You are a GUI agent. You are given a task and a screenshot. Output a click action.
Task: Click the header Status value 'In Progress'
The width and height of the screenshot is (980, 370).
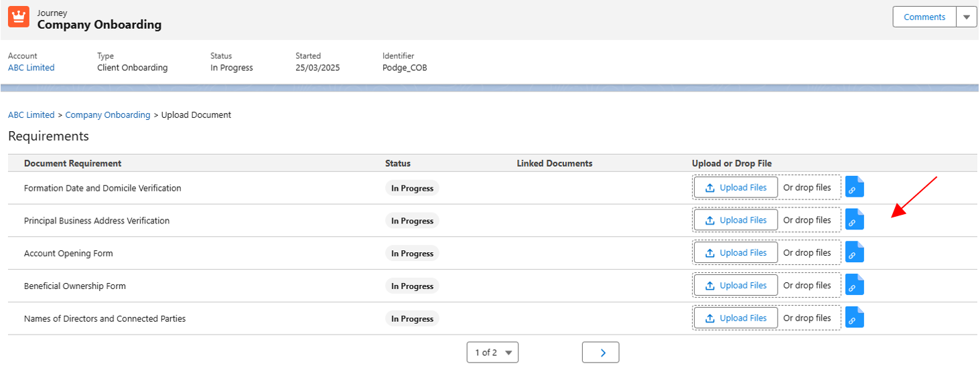tap(232, 68)
